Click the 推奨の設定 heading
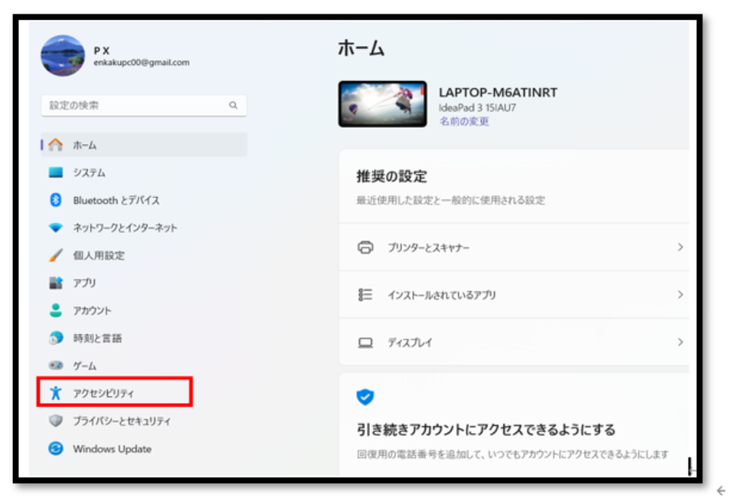The width and height of the screenshot is (734, 498). click(392, 176)
